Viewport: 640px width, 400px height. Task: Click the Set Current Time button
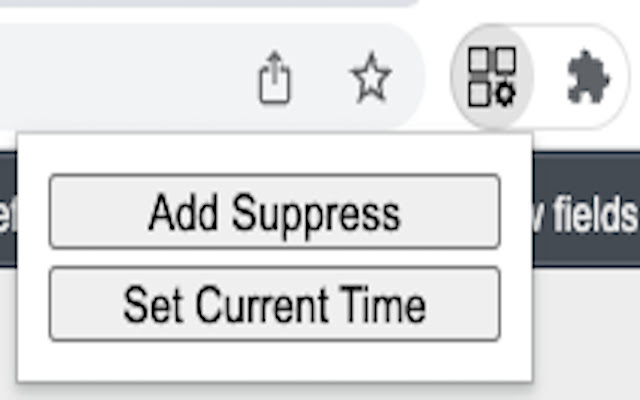tap(274, 304)
